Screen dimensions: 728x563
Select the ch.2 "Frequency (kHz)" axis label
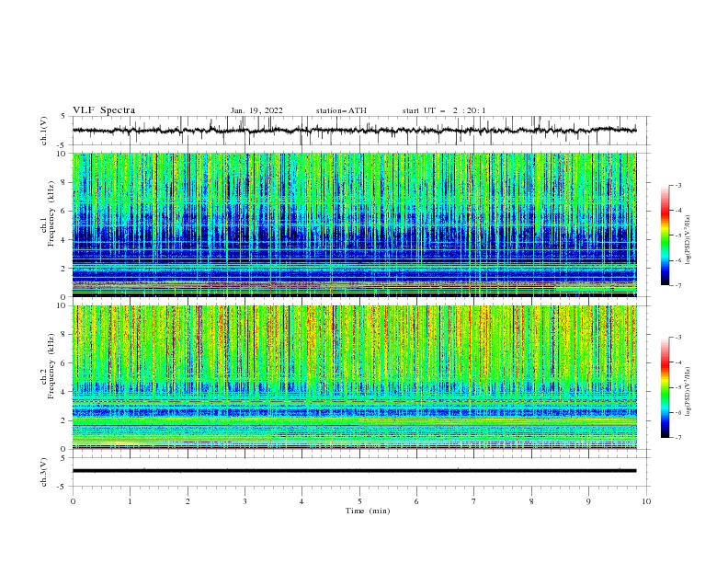[x=51, y=366]
